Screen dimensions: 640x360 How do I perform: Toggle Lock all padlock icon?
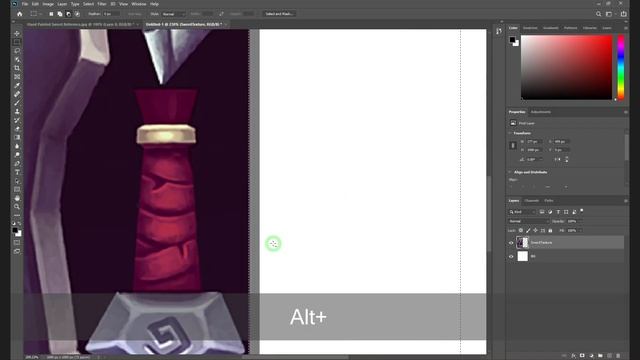coord(550,231)
